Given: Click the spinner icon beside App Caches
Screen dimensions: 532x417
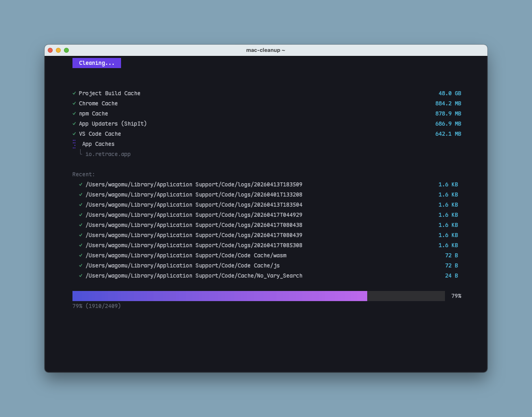Looking at the screenshot, I should click(74, 144).
